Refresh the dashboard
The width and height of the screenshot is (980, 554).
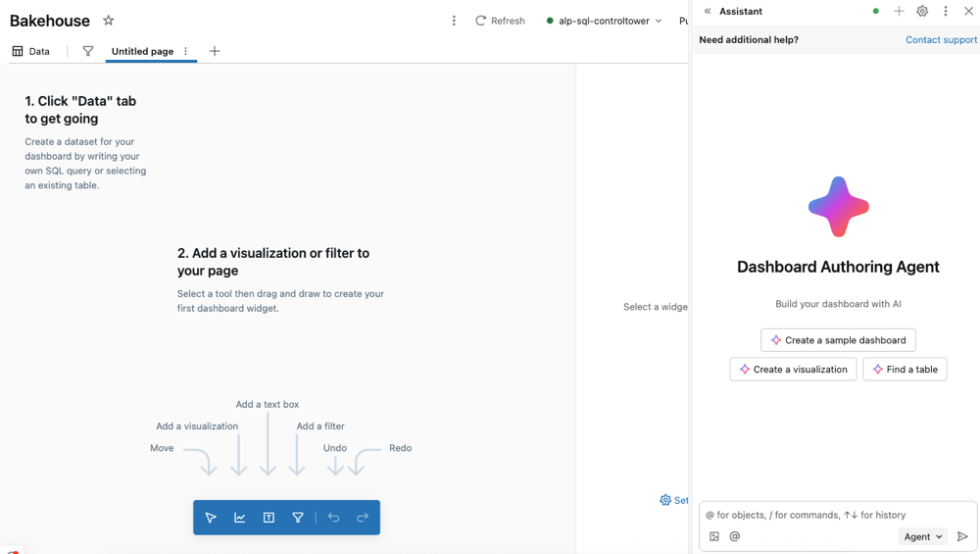coord(500,21)
